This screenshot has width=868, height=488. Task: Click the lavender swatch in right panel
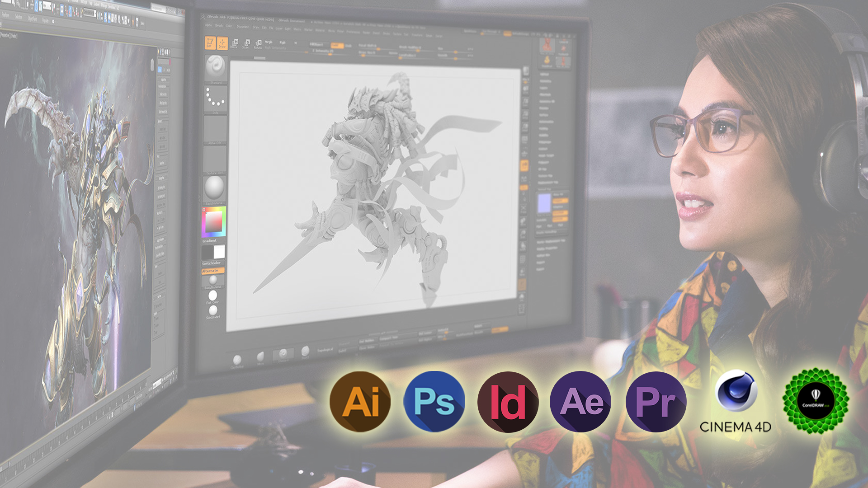click(544, 203)
